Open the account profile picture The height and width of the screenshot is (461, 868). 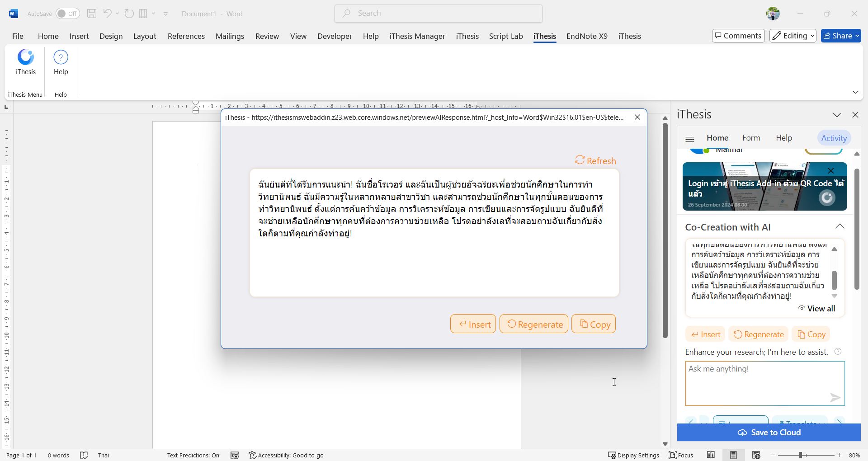pos(773,14)
